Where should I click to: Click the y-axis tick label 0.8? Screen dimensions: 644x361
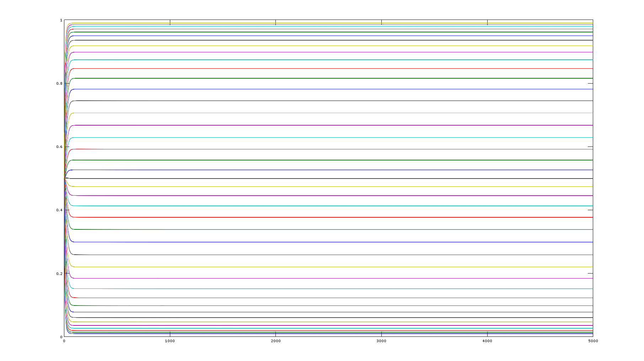[59, 84]
